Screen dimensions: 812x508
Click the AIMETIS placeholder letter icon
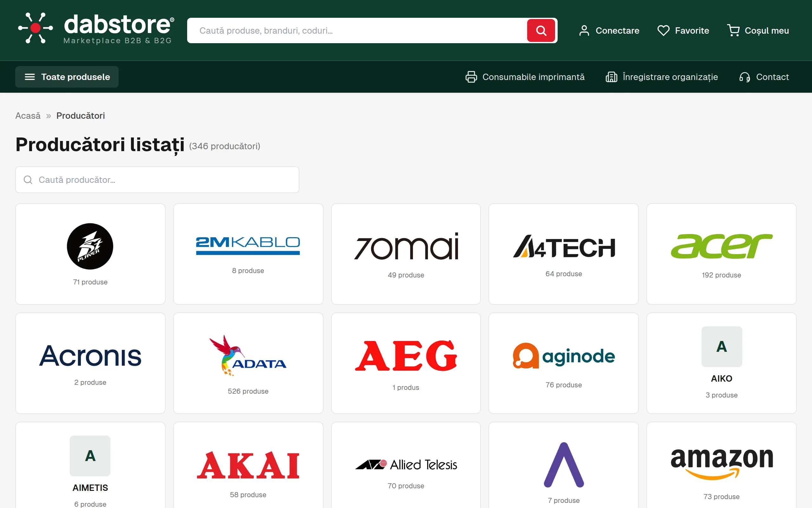coord(90,456)
